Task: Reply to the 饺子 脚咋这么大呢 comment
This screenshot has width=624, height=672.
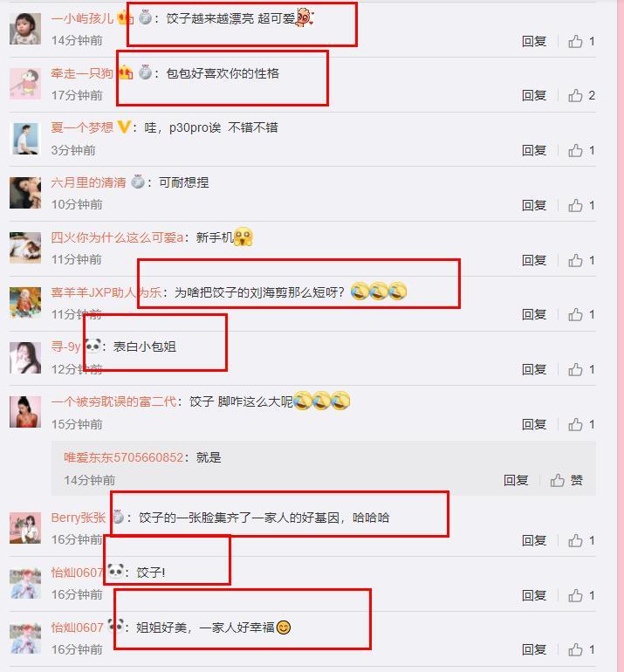Action: click(x=533, y=424)
